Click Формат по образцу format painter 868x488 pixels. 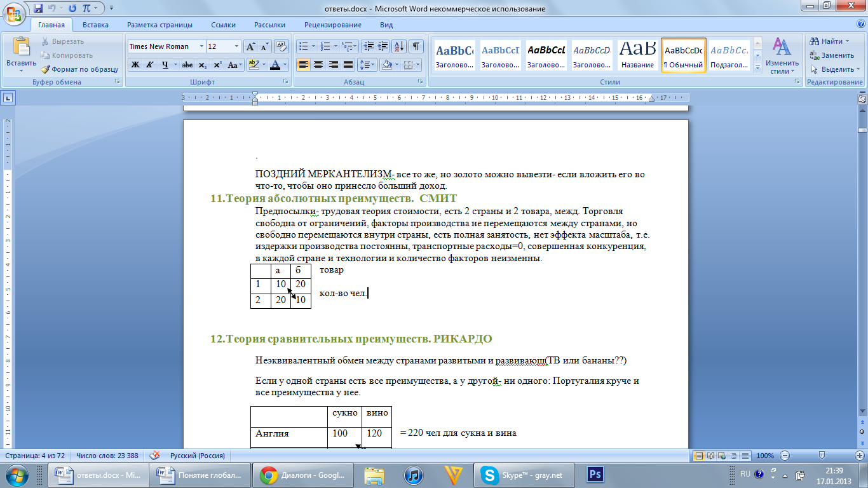pyautogui.click(x=80, y=69)
